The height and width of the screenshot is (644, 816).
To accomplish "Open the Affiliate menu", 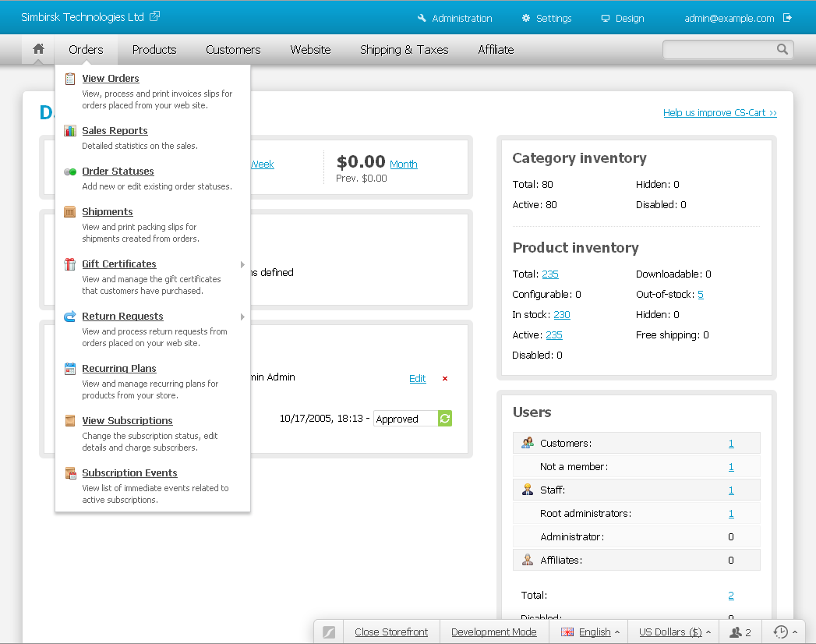I will (x=496, y=49).
